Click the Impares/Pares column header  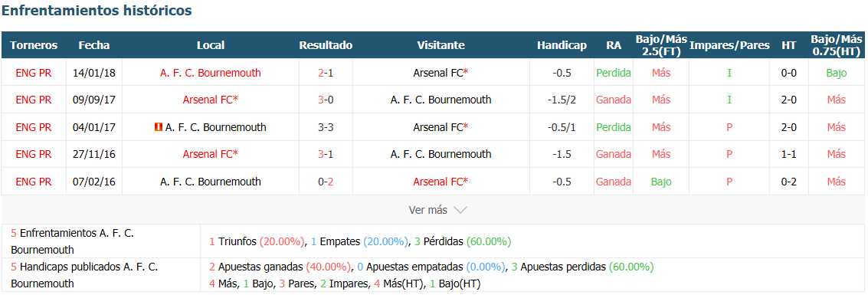(729, 45)
